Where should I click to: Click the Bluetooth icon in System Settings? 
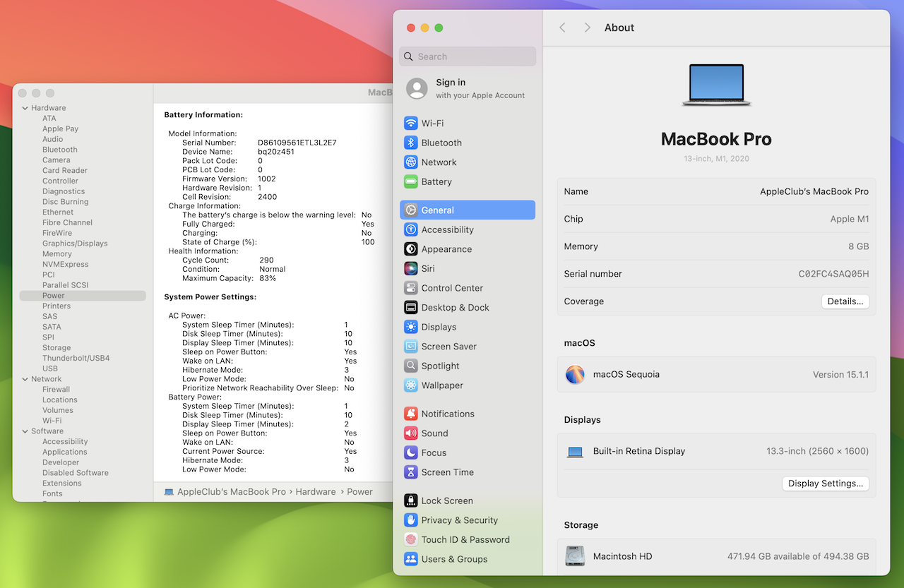pos(411,143)
